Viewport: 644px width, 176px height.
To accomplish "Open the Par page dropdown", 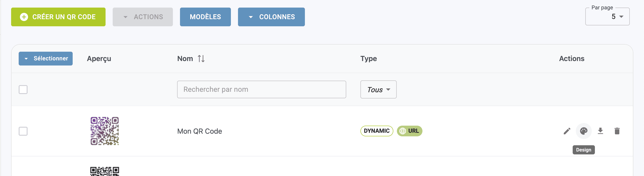I will 607,17.
